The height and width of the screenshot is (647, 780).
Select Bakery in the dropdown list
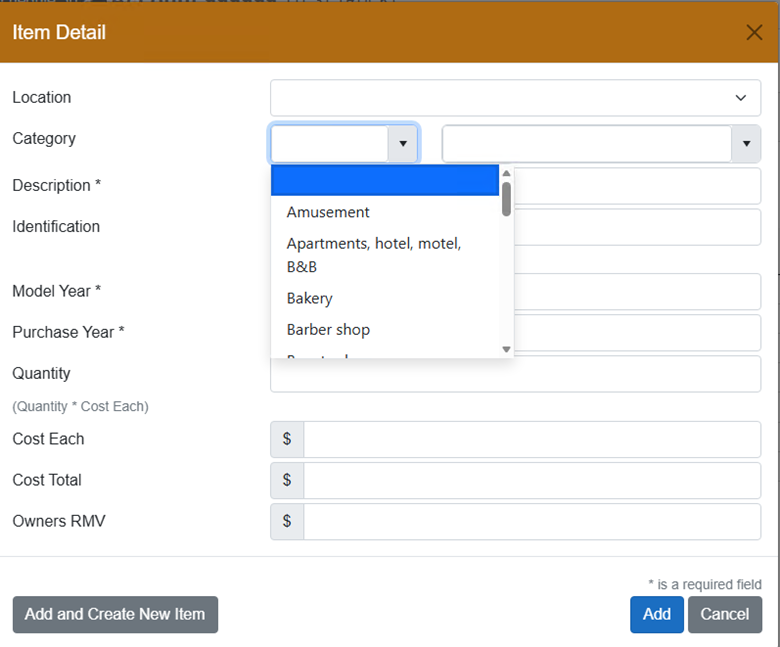(309, 298)
